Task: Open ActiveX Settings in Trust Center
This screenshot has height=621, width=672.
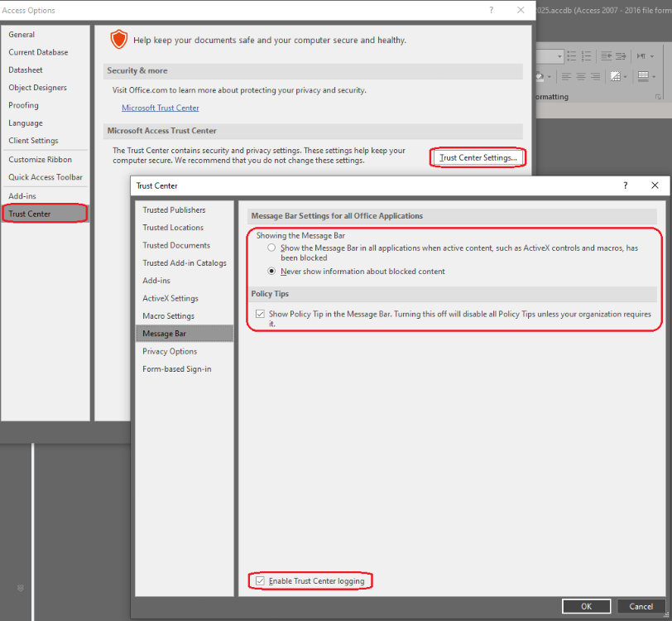Action: pyautogui.click(x=185, y=298)
